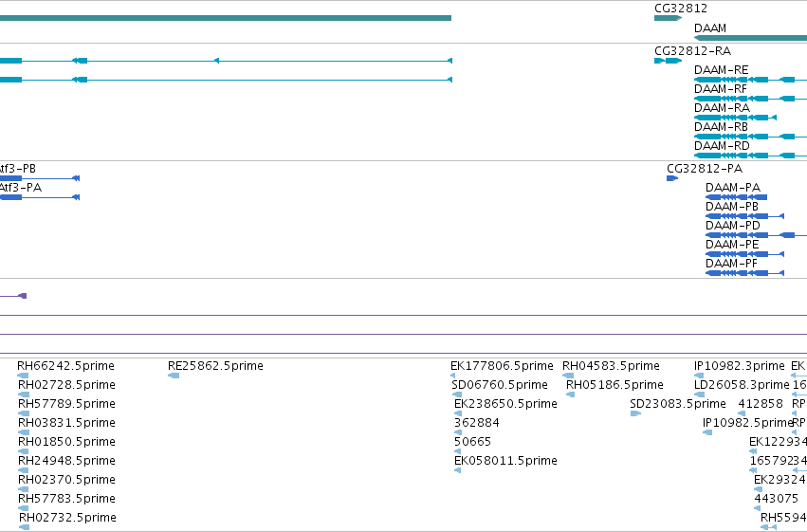Select transcript DAAM-RF

[720, 89]
